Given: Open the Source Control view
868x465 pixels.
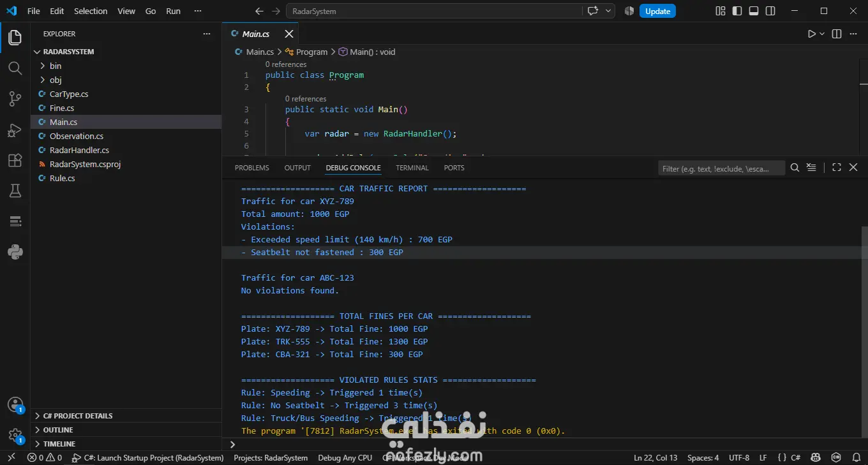Looking at the screenshot, I should coord(15,98).
